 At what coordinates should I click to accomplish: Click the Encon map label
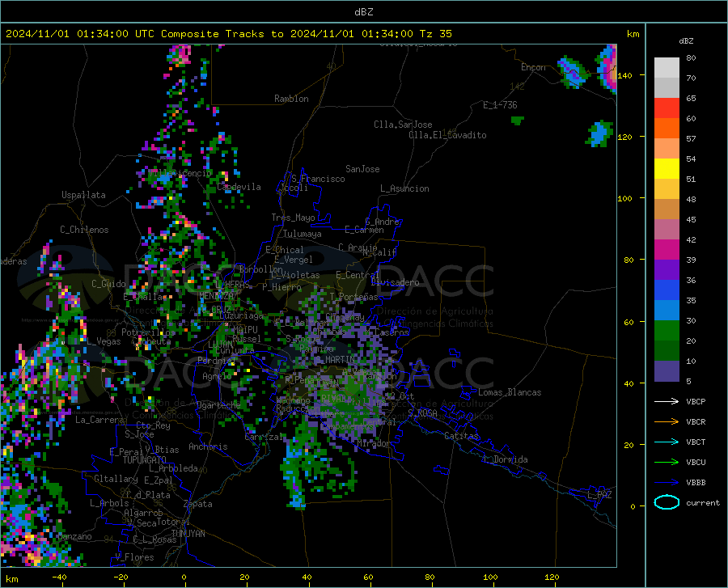pos(533,67)
